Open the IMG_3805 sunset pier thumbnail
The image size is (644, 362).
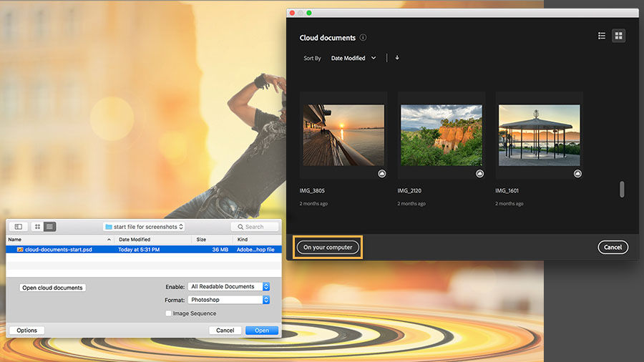point(343,135)
